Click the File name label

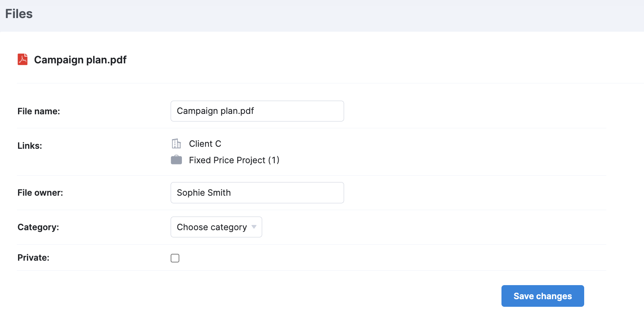tap(39, 111)
